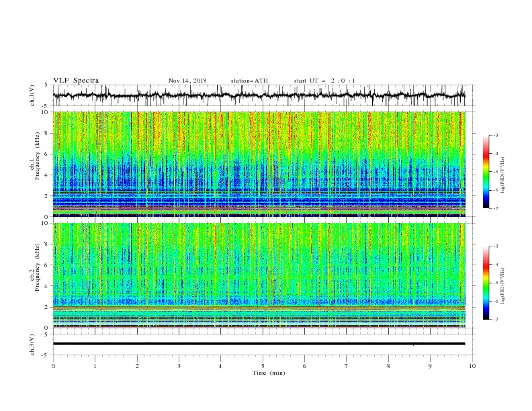This screenshot has width=532, height=411.
Task: Click the '7' tick on the time axis
Action: tap(347, 366)
